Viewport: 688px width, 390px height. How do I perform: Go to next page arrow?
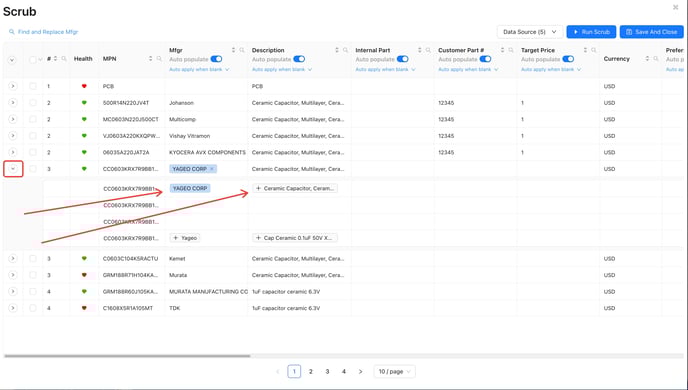(x=360, y=372)
